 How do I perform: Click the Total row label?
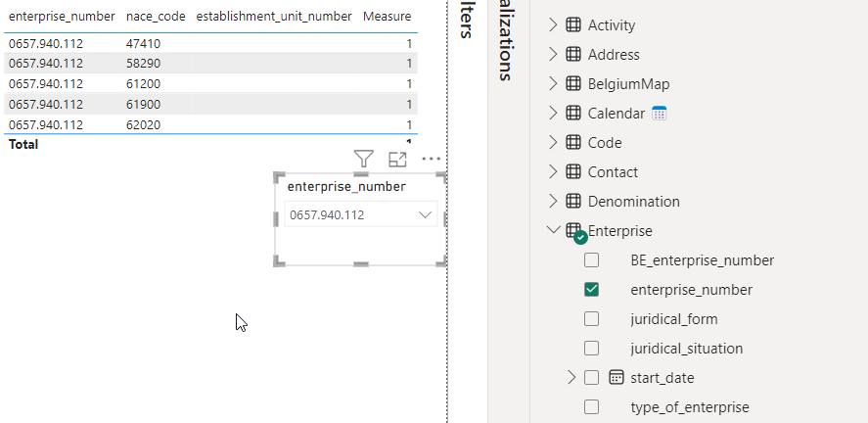(23, 145)
